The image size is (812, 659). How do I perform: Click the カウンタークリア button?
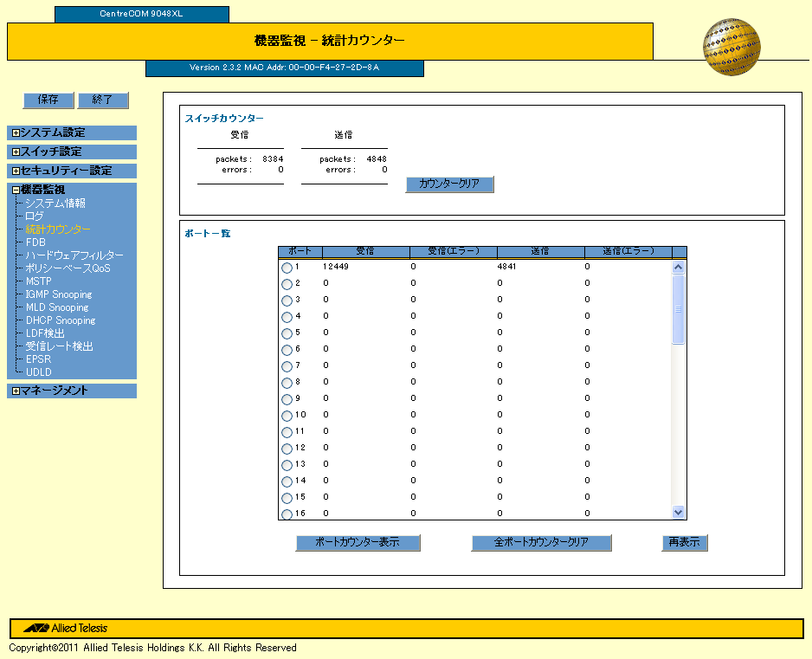(x=449, y=184)
